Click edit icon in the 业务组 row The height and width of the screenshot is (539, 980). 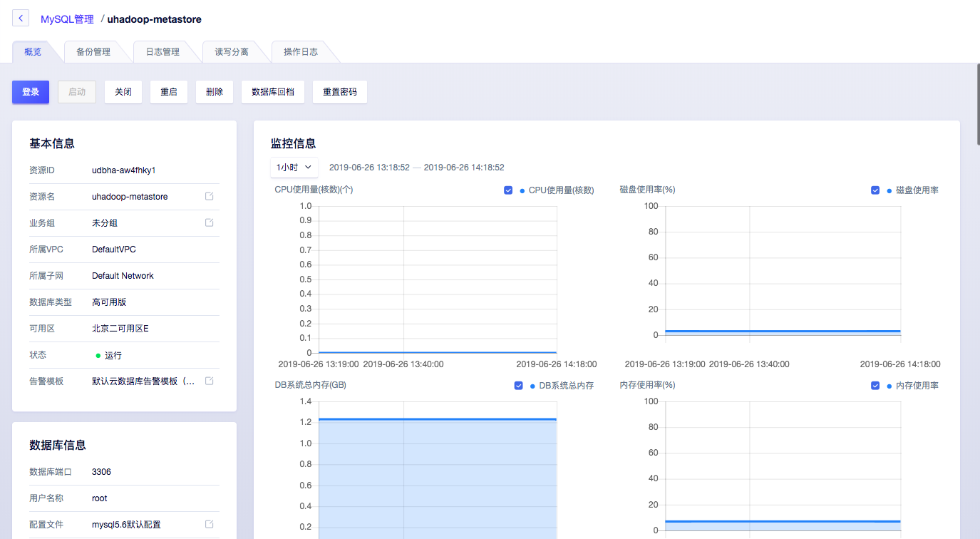pos(209,222)
